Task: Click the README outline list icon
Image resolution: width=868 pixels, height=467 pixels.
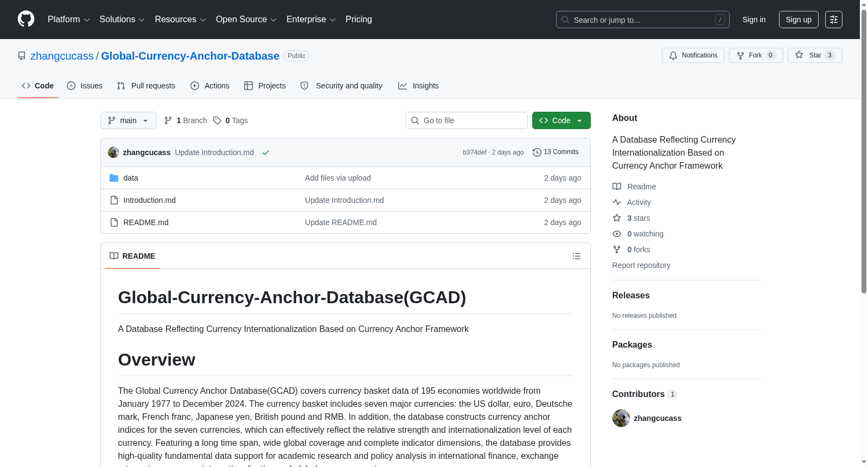Action: pos(577,256)
